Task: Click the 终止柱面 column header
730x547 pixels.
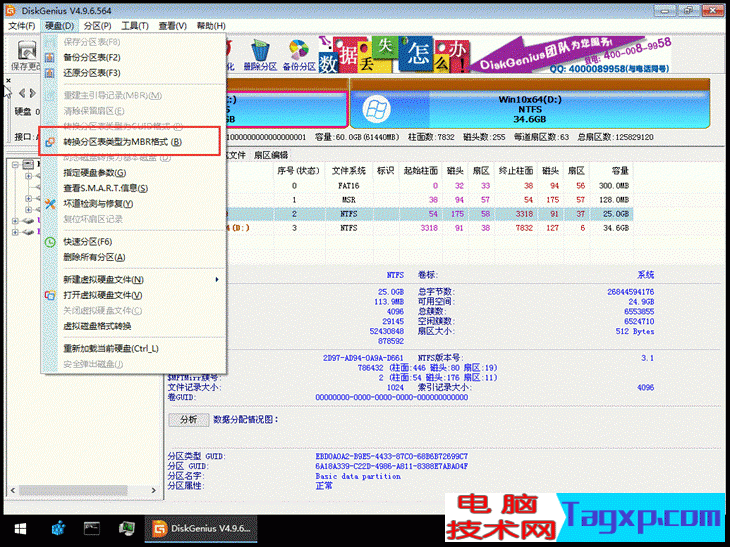Action: (516, 171)
